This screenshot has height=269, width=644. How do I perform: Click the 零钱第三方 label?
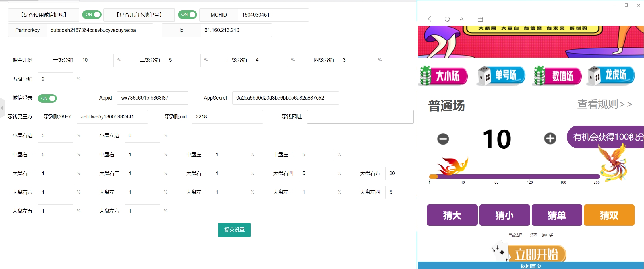(x=20, y=117)
